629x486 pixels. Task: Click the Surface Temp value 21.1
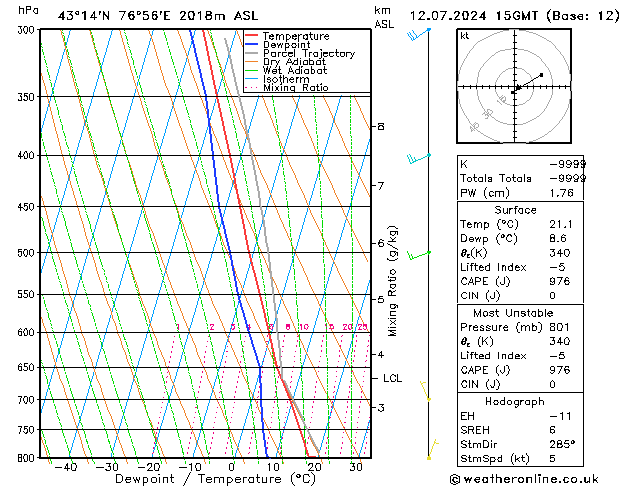(x=561, y=224)
